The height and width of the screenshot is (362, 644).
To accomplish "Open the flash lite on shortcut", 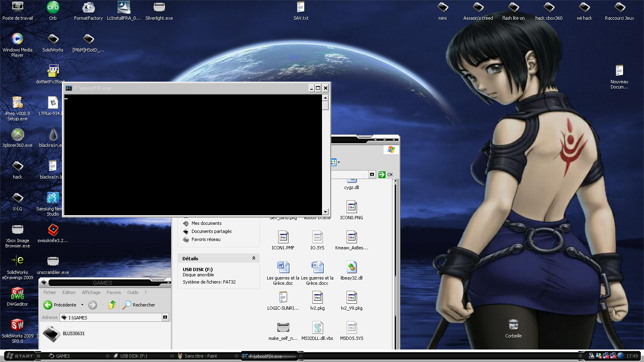I will pos(513,10).
